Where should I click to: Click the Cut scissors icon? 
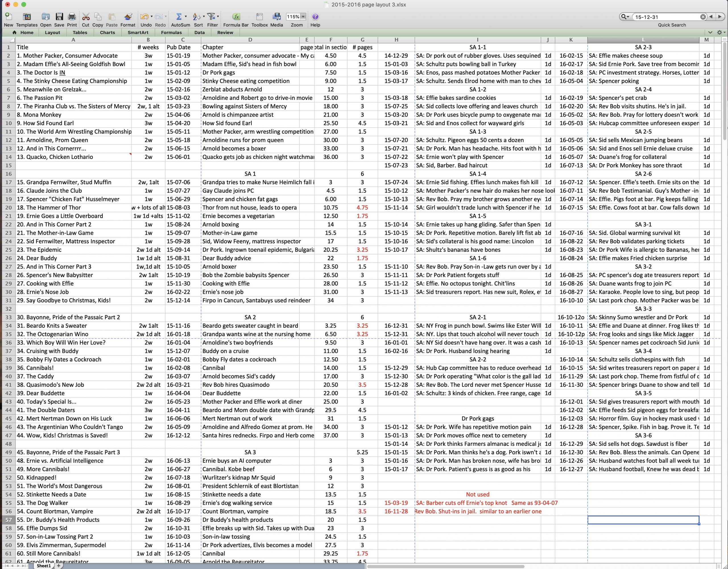tap(86, 17)
